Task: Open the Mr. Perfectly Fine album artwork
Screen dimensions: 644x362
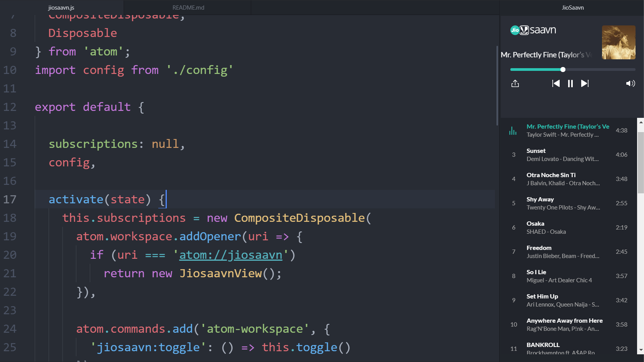Action: (619, 42)
